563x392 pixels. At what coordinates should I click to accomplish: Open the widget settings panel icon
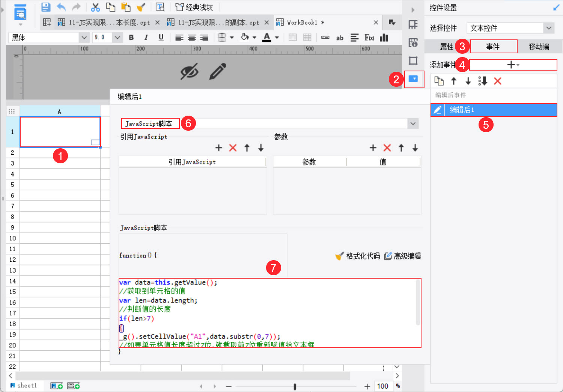click(x=413, y=79)
